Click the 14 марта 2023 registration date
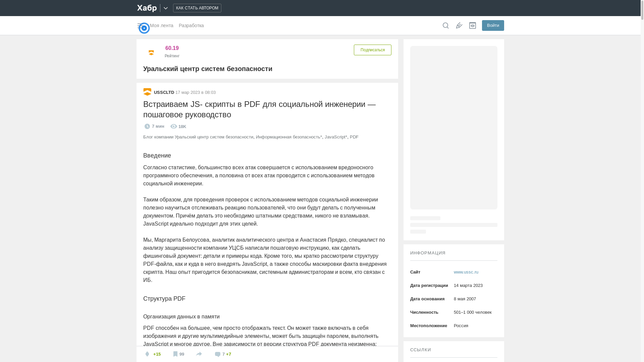 468,286
